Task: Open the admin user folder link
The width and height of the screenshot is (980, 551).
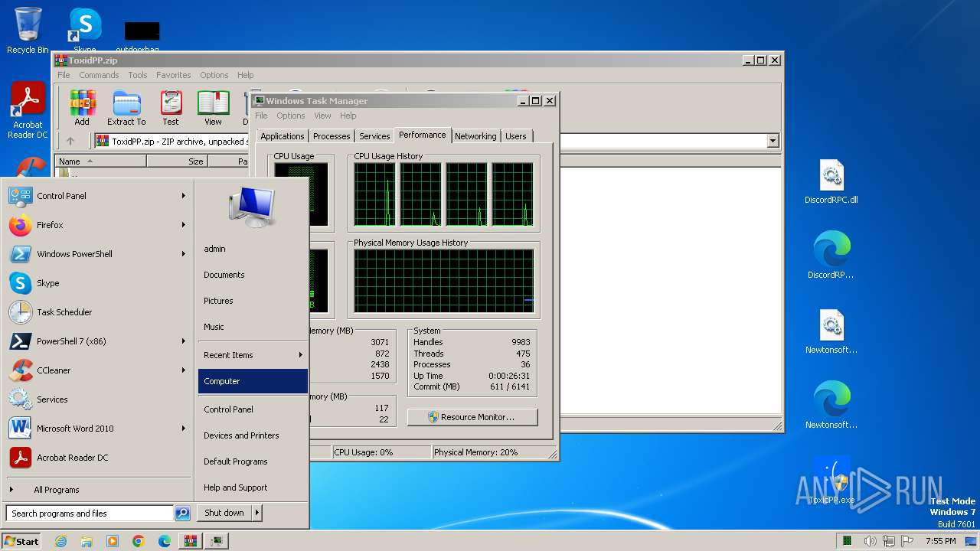Action: point(253,249)
